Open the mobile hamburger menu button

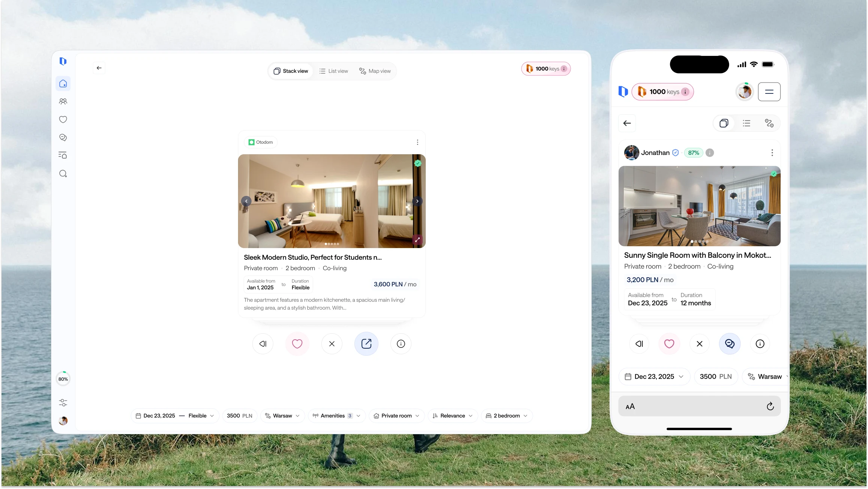pos(769,92)
